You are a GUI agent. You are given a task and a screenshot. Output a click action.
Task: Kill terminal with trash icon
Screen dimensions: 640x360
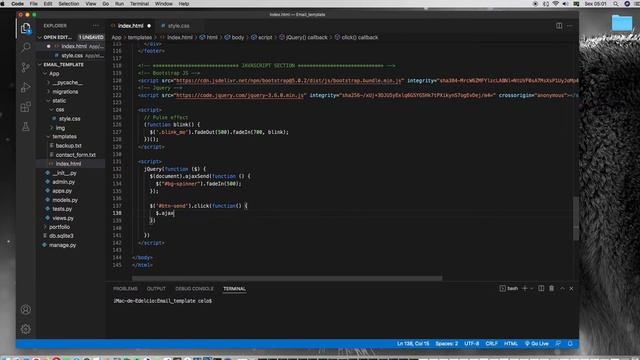551,289
